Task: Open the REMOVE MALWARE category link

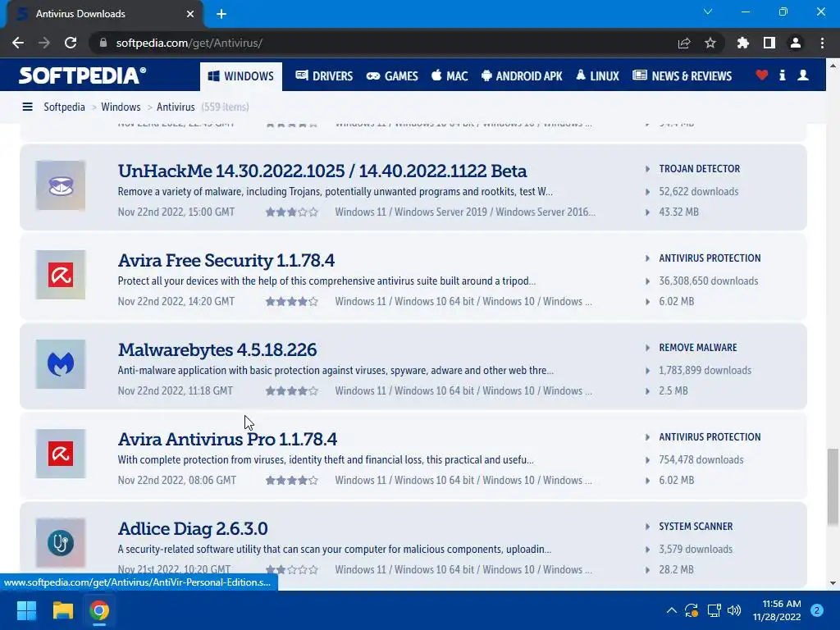Action: (697, 348)
